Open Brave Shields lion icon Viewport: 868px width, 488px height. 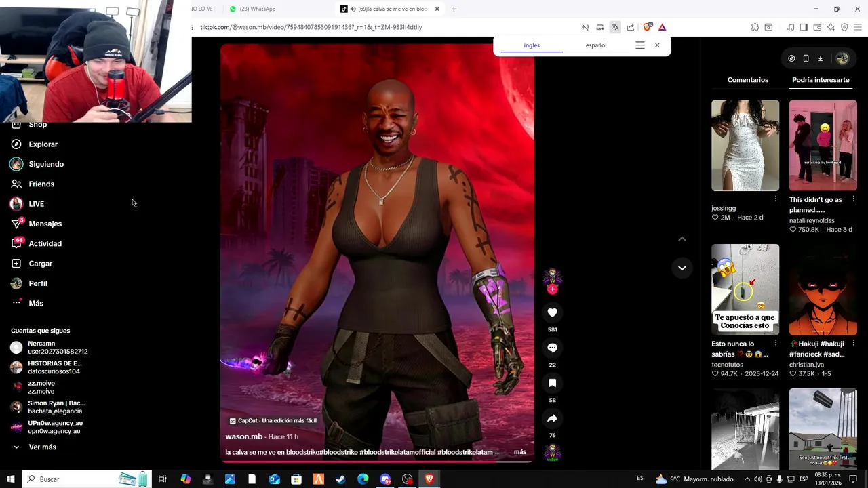click(647, 27)
